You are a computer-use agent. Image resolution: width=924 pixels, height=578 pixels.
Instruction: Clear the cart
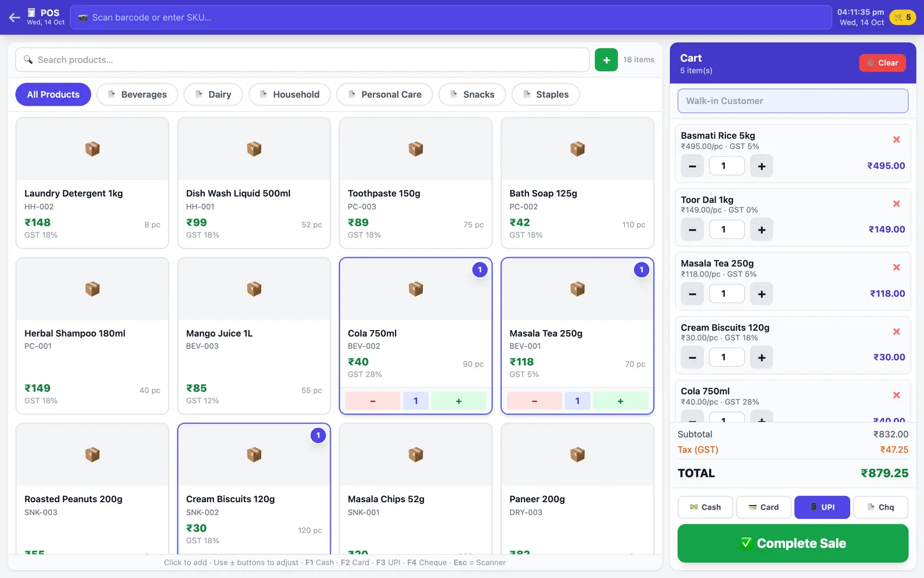(x=882, y=63)
